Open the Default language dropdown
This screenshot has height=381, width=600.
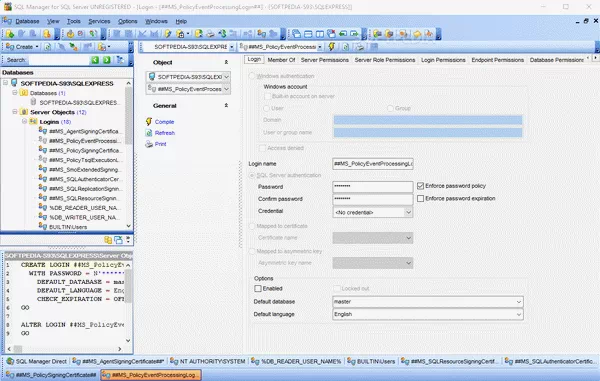tap(518, 314)
